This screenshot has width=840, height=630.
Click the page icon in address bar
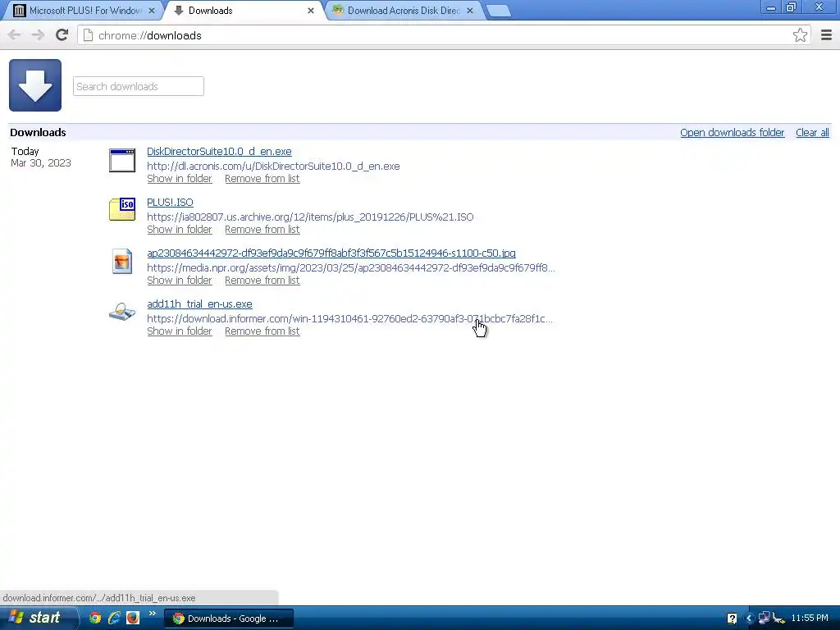click(89, 35)
